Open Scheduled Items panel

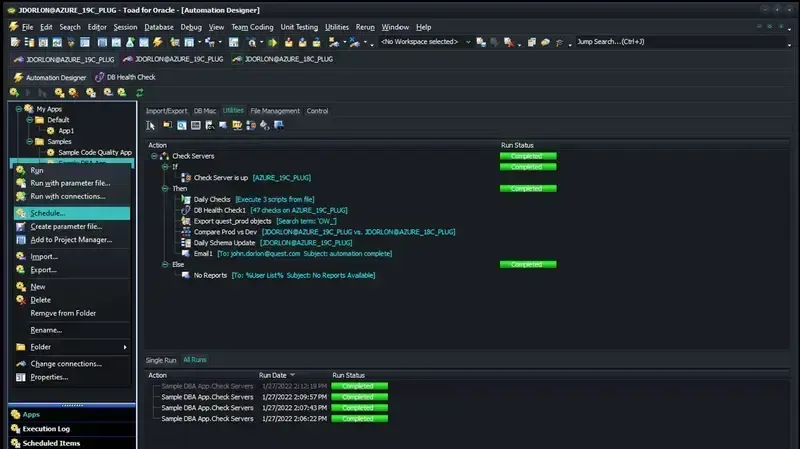[72, 443]
